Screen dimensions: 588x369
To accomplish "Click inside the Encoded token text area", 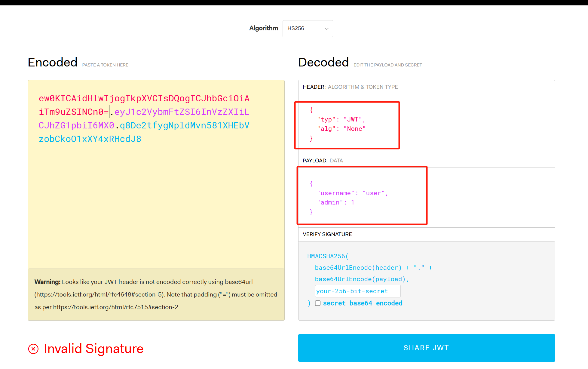I will pyautogui.click(x=156, y=195).
